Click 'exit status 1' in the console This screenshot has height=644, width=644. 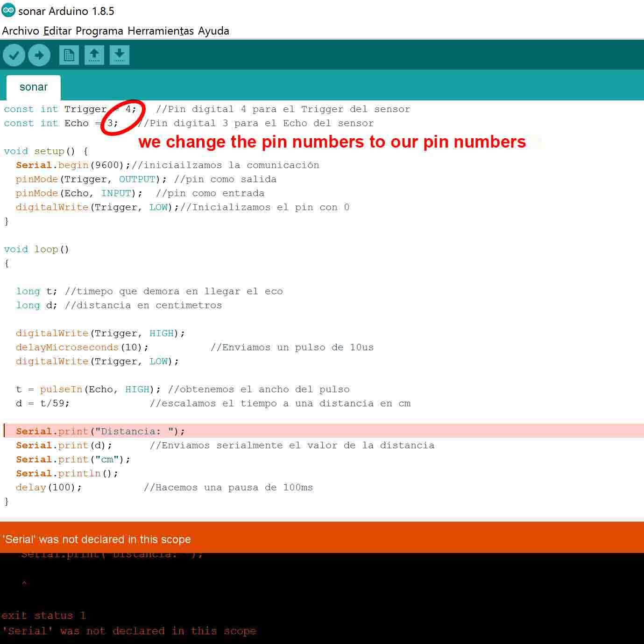coord(44,616)
